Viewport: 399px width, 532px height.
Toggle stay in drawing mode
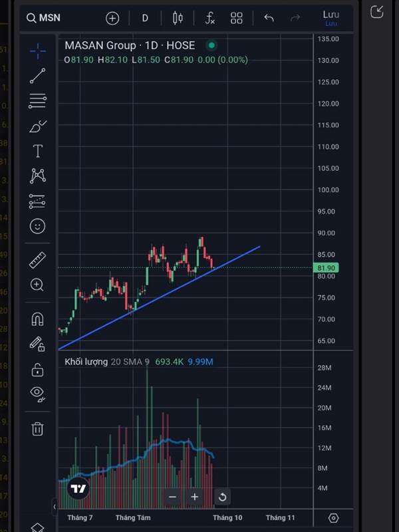pyautogui.click(x=37, y=344)
